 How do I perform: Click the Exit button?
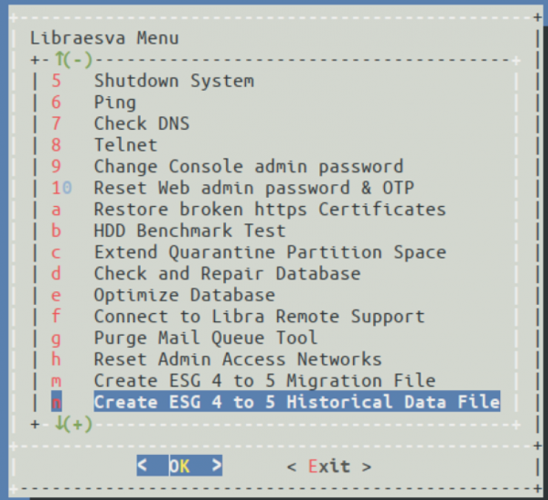point(329,466)
